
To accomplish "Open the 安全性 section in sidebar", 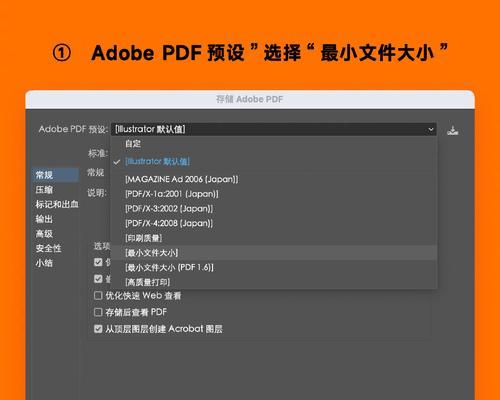I will coord(48,248).
